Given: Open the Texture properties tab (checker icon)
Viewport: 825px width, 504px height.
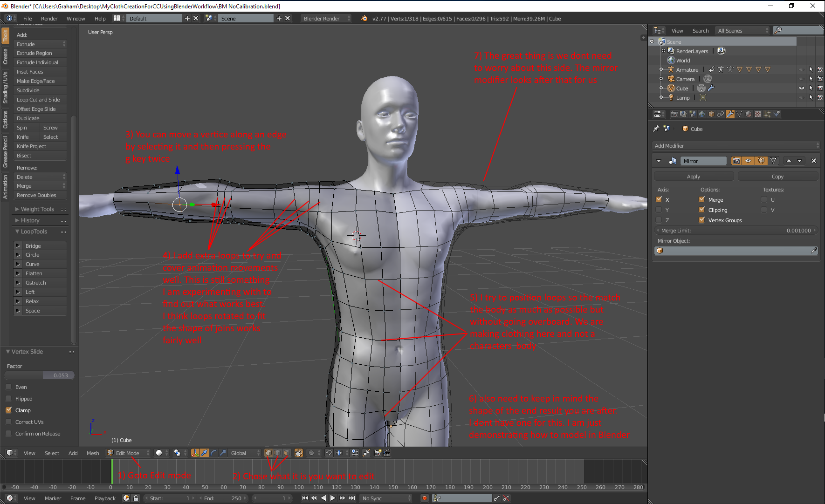Looking at the screenshot, I should pyautogui.click(x=758, y=114).
